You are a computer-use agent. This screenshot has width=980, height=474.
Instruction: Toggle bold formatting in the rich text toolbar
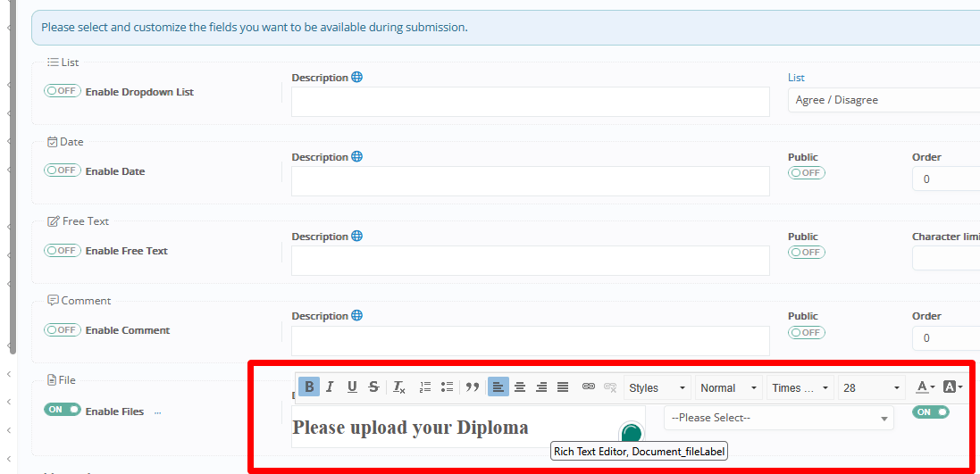coord(309,387)
